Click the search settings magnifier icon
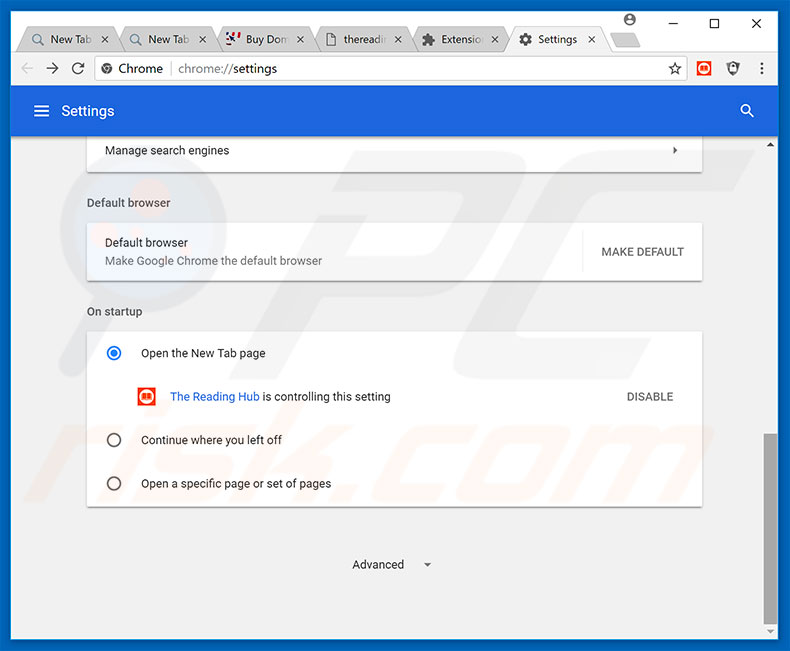The image size is (790, 651). point(747,111)
